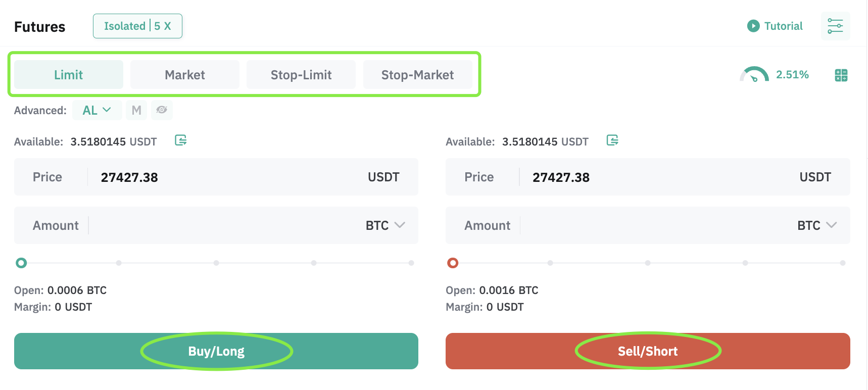868x390 pixels.
Task: Switch to the Market order tab
Action: [185, 75]
